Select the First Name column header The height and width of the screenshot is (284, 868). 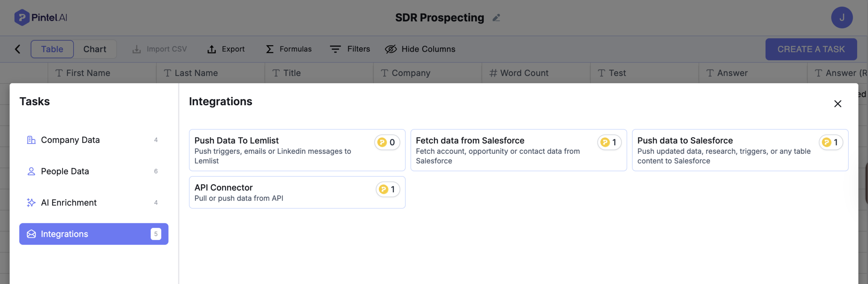click(x=102, y=73)
